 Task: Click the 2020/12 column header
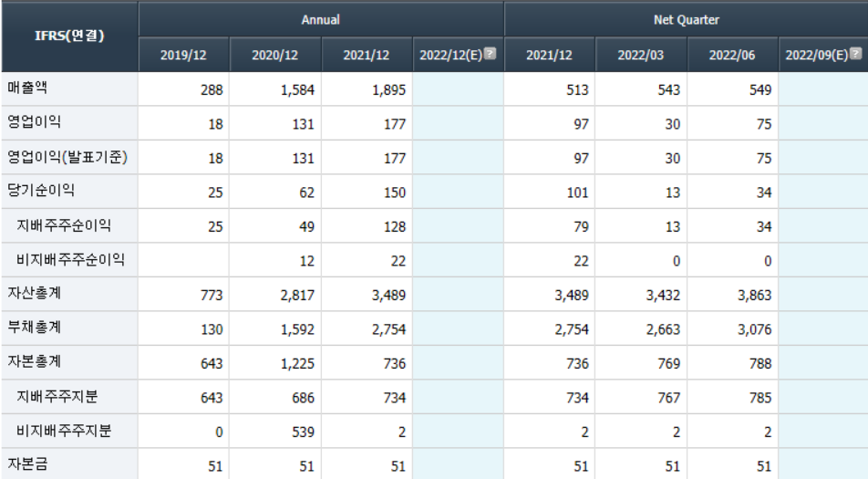275,55
